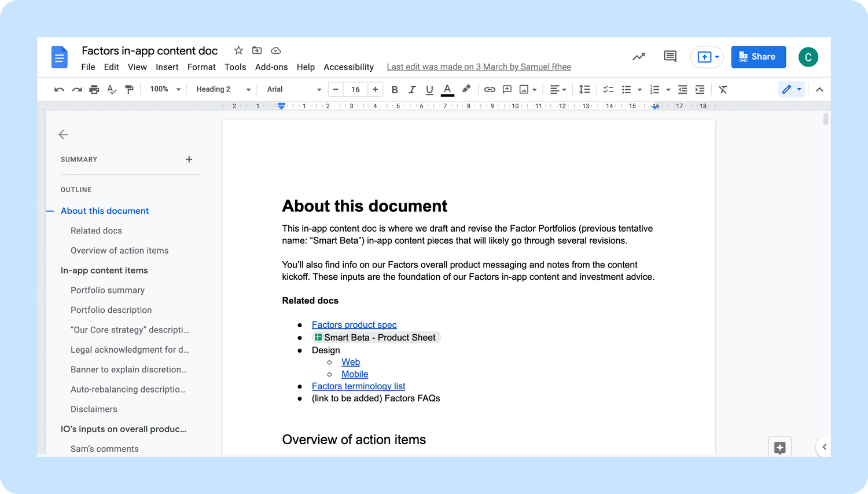Decrease the font size
The height and width of the screenshot is (494, 868).
tap(336, 89)
